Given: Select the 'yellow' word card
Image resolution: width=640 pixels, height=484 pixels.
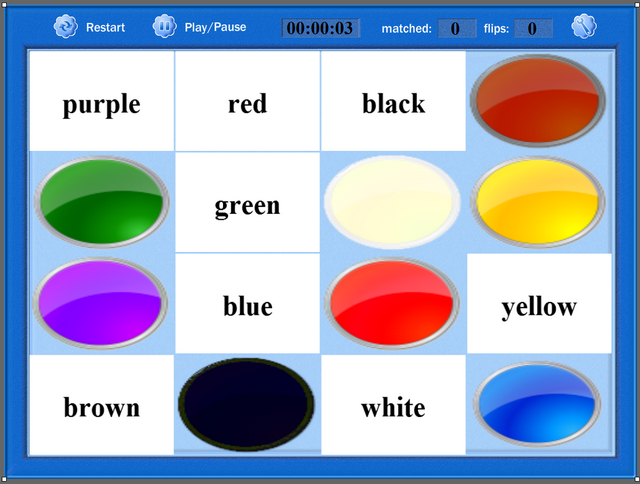Looking at the screenshot, I should (539, 304).
